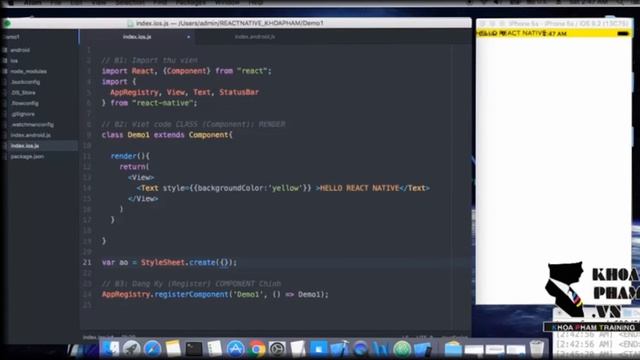The image size is (640, 360).
Task: Click line number 21 in gutter
Action: (87, 262)
